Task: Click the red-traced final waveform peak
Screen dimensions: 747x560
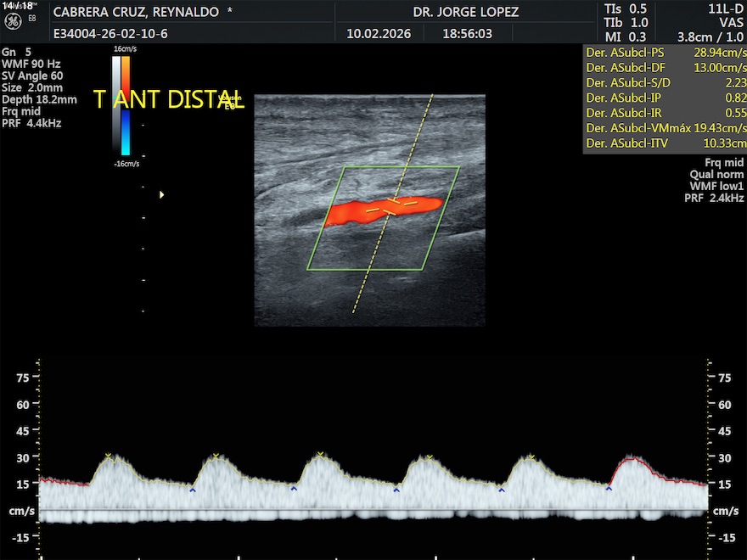Action: click(x=632, y=458)
